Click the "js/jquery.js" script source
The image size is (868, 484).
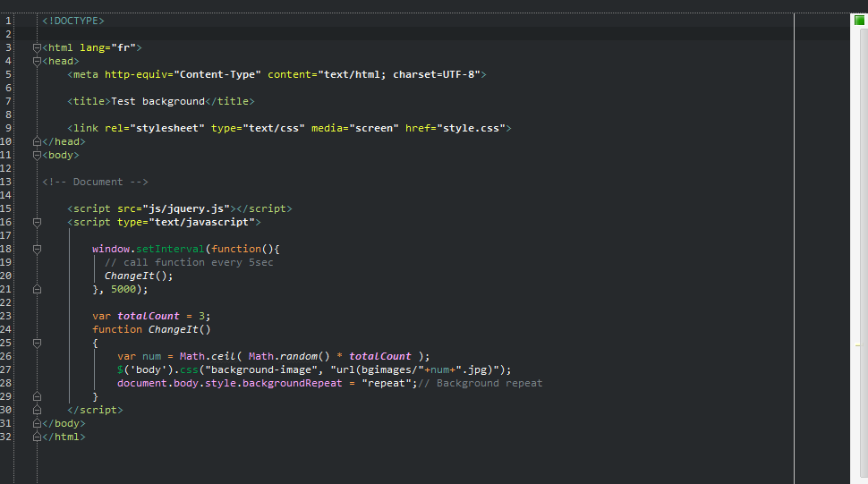(x=186, y=208)
